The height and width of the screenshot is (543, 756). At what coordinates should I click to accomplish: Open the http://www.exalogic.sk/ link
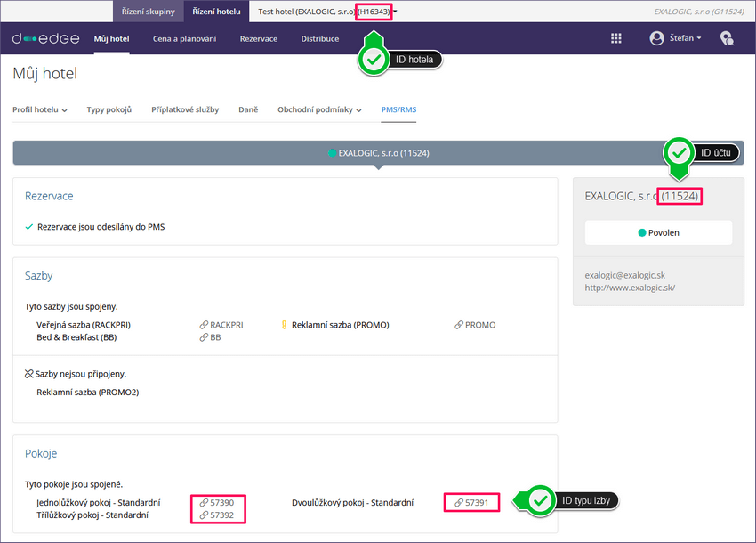tap(630, 288)
